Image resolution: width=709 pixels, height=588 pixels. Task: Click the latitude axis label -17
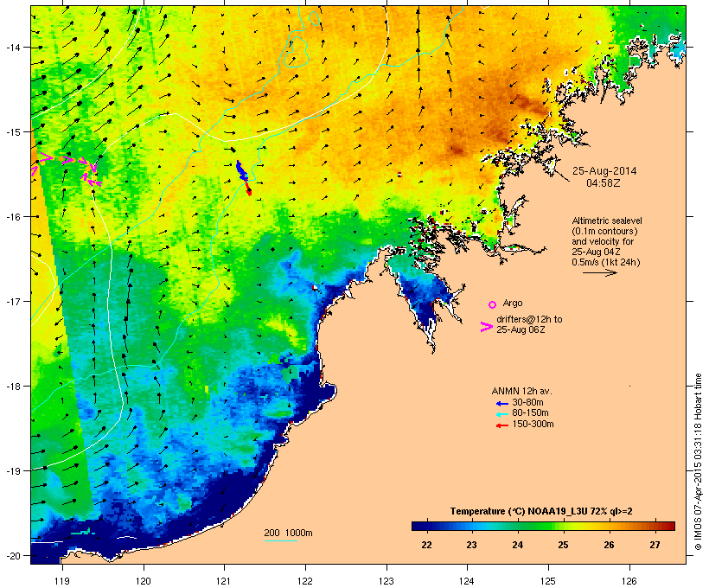(x=13, y=301)
